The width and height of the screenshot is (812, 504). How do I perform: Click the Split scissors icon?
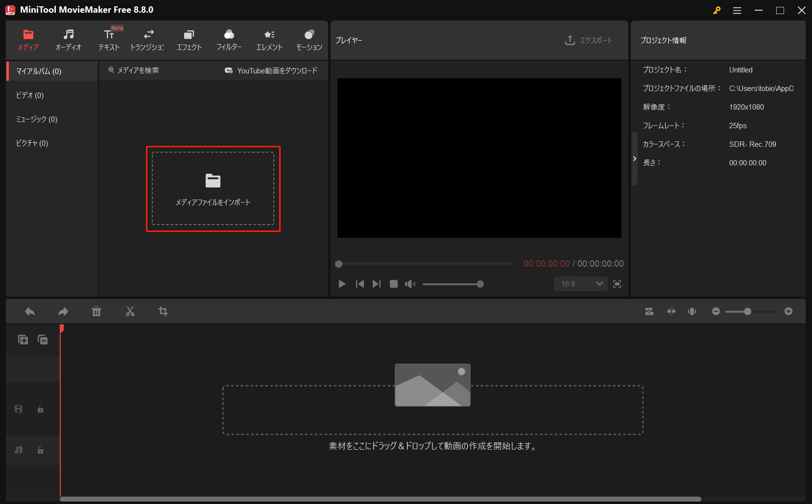point(130,312)
